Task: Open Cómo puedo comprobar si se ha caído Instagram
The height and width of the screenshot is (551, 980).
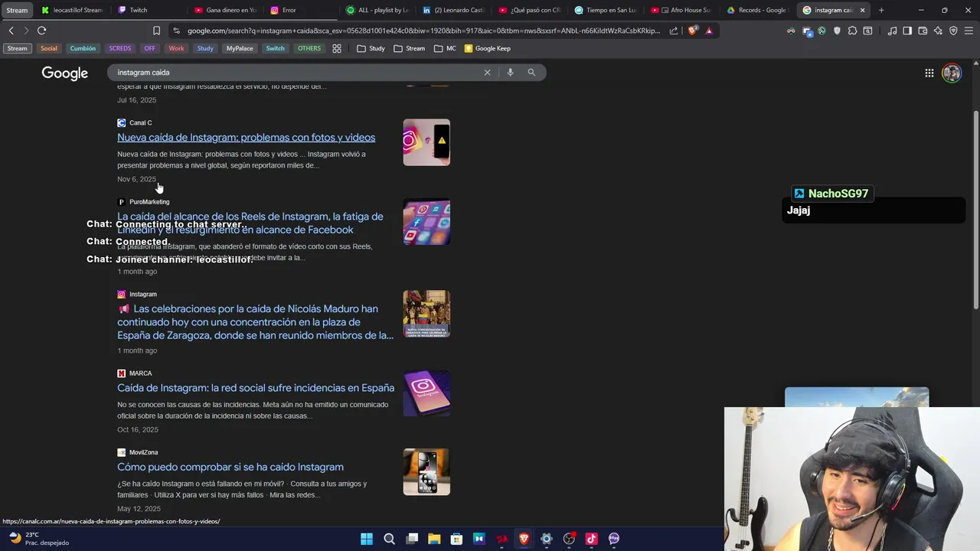Action: [230, 467]
